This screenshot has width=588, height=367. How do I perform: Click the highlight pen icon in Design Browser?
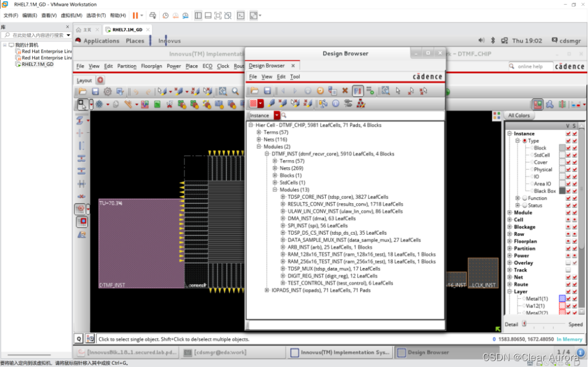271,104
